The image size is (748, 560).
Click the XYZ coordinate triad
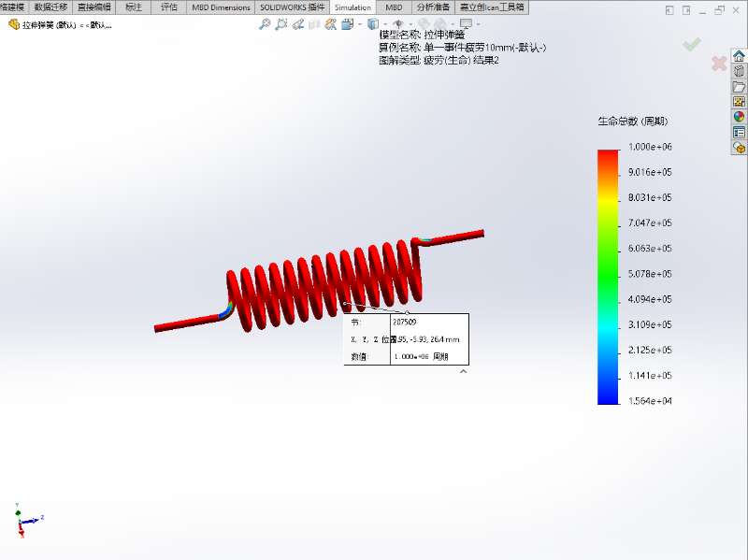click(x=25, y=520)
